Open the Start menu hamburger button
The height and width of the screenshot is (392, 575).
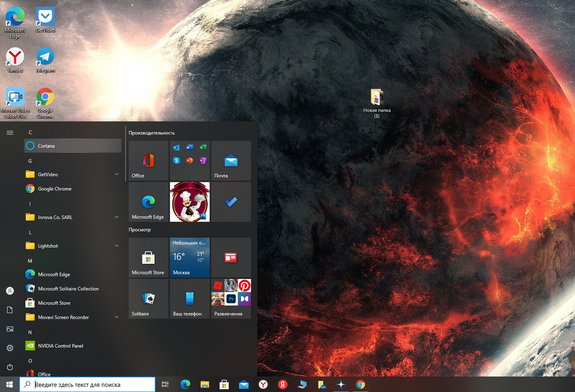tap(10, 133)
